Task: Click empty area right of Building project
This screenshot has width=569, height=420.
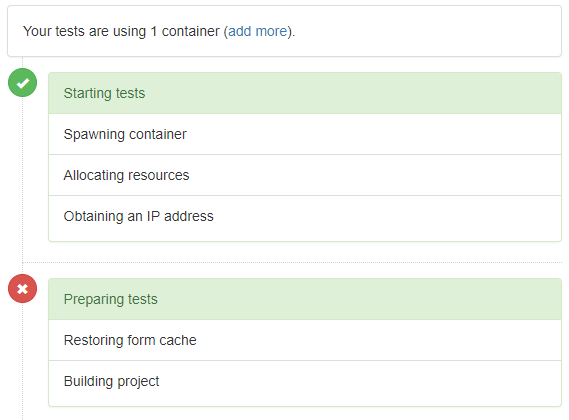Action: (359, 382)
